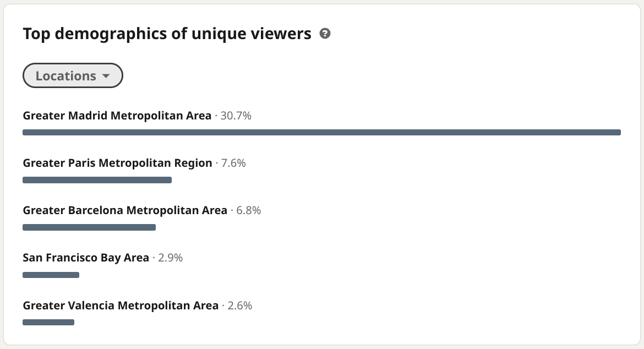The width and height of the screenshot is (644, 349).
Task: Click the help question mark icon
Action: tap(325, 34)
